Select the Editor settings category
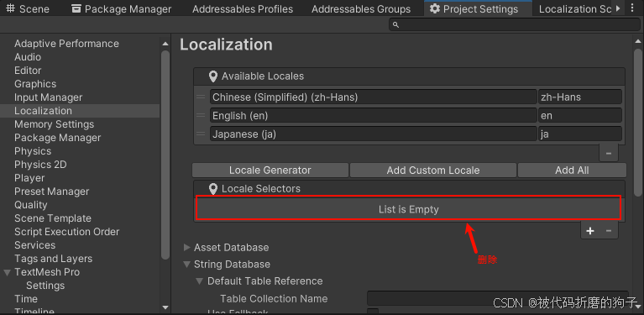 [28, 71]
